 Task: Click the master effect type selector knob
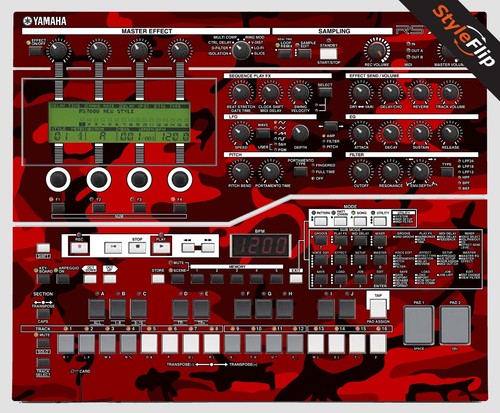coord(241,50)
